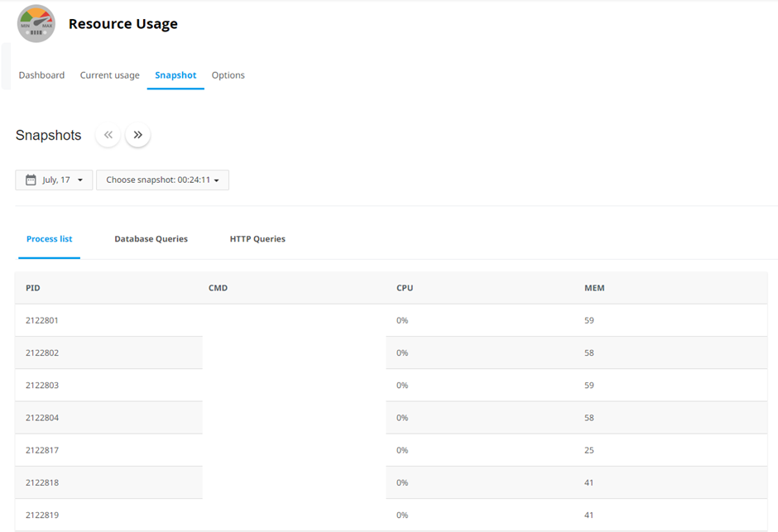Viewport: 778px width, 532px height.
Task: Click the PID column header
Action: [33, 288]
